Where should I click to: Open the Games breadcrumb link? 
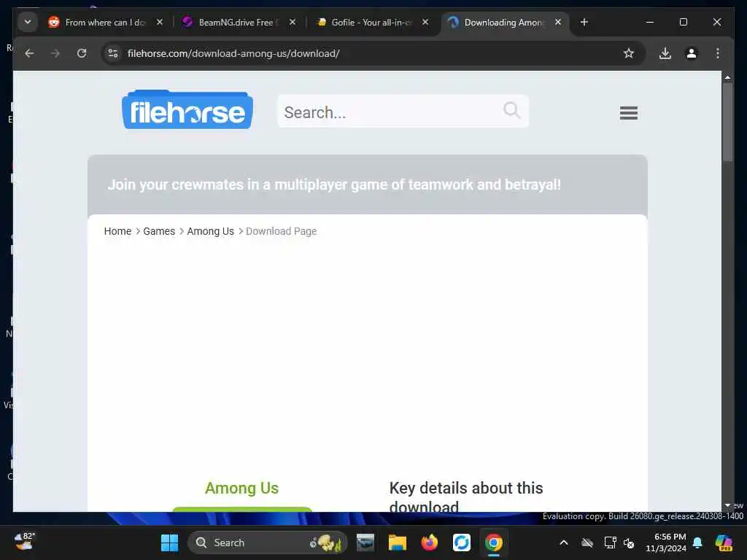click(159, 231)
